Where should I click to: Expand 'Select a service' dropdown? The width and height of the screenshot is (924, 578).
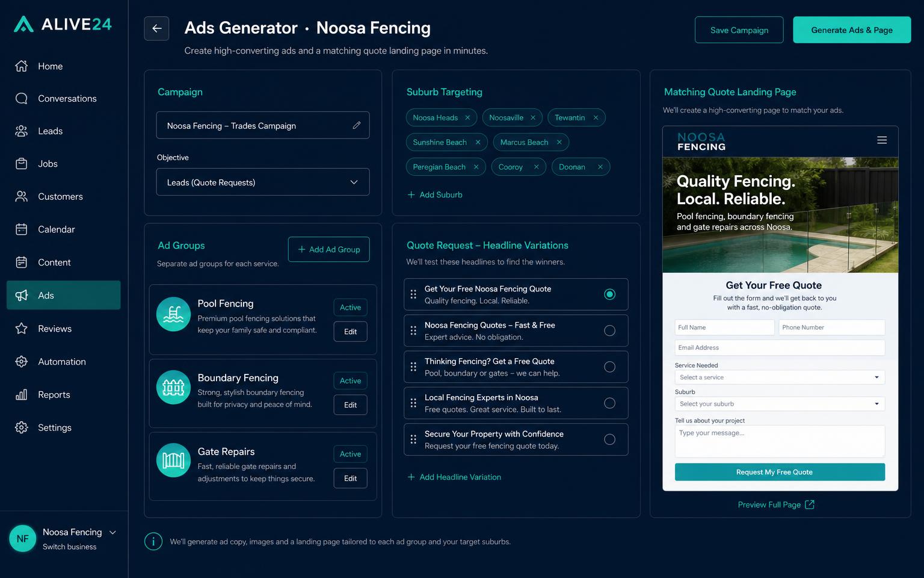[780, 378]
